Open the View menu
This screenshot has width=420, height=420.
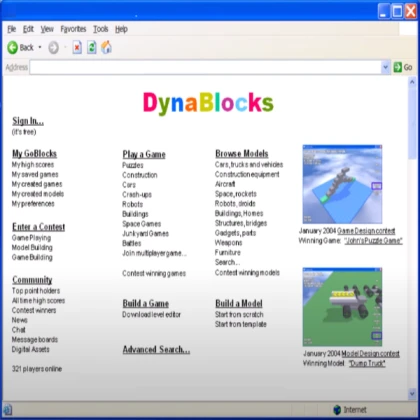(47, 29)
